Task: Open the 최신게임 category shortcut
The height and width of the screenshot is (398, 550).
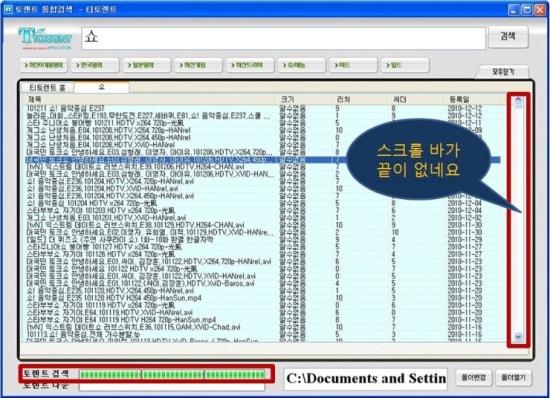Action: click(x=198, y=65)
